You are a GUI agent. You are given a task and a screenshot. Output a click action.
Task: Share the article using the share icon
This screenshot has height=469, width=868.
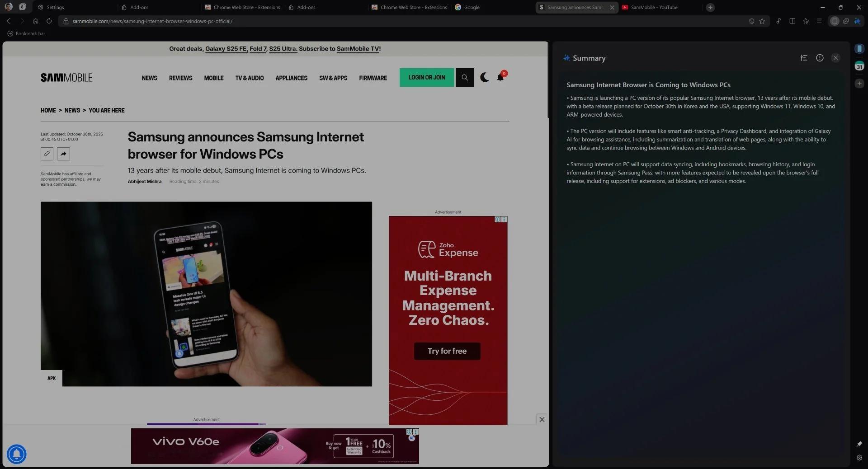[63, 154]
